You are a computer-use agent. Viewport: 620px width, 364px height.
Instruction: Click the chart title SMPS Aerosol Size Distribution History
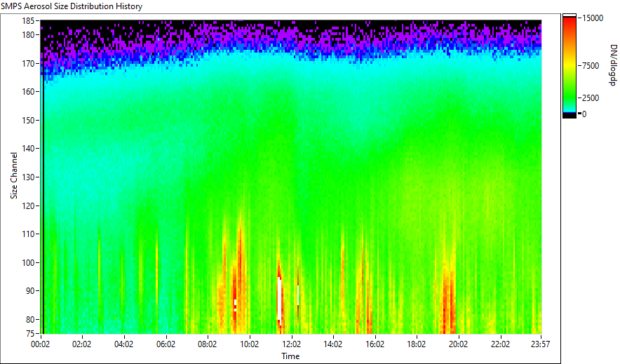coord(72,6)
